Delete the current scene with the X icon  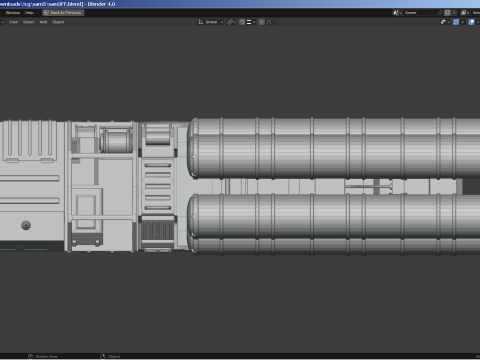point(455,13)
